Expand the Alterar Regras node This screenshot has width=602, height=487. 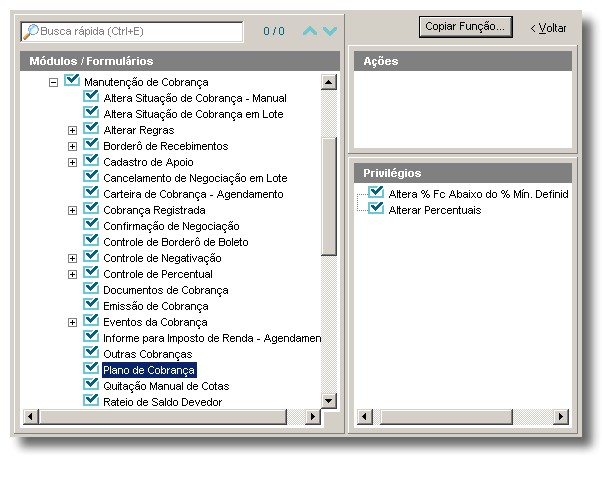pyautogui.click(x=72, y=130)
